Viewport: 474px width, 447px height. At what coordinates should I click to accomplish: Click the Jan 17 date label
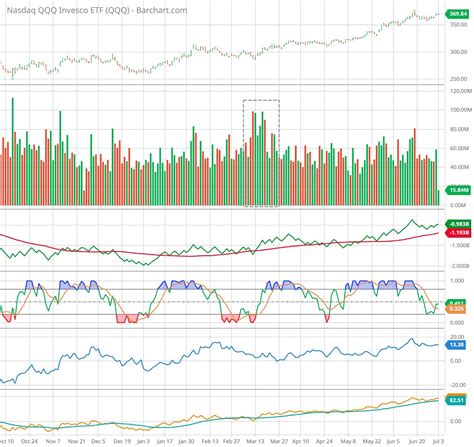(165, 441)
